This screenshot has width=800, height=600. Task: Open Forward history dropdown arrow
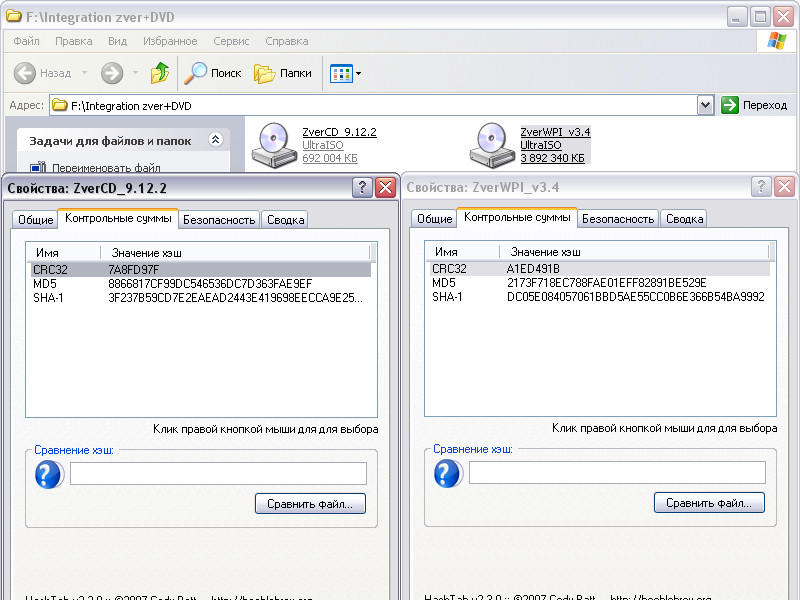pyautogui.click(x=135, y=73)
